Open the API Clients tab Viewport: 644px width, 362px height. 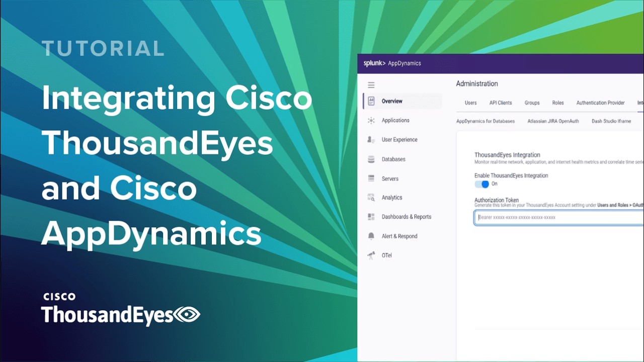(x=501, y=103)
